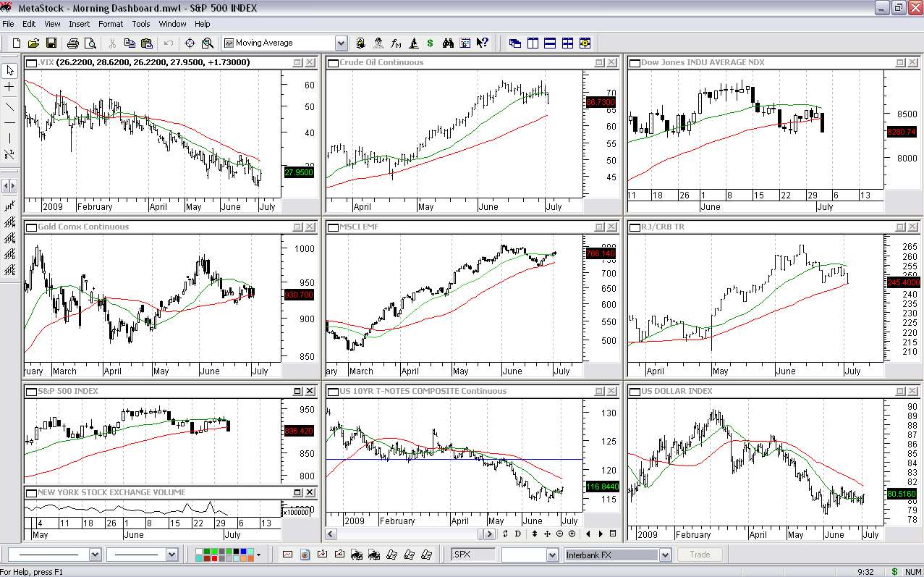The image size is (924, 577).
Task: Click scroll left arrow in palette scroller
Action: 6,186
